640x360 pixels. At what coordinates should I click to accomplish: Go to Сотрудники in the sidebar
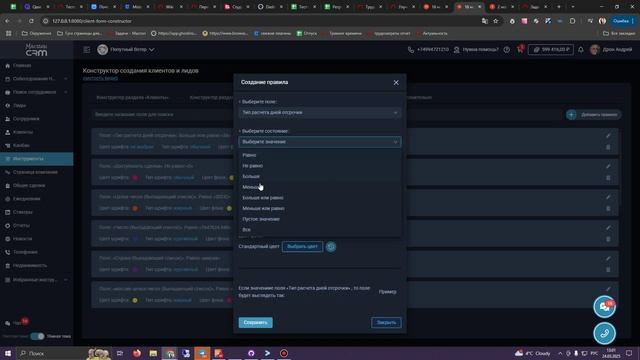point(26,119)
